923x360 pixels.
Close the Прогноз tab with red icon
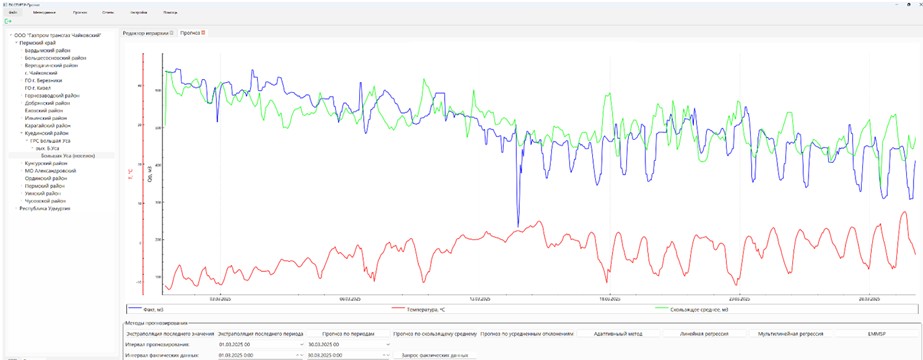203,33
